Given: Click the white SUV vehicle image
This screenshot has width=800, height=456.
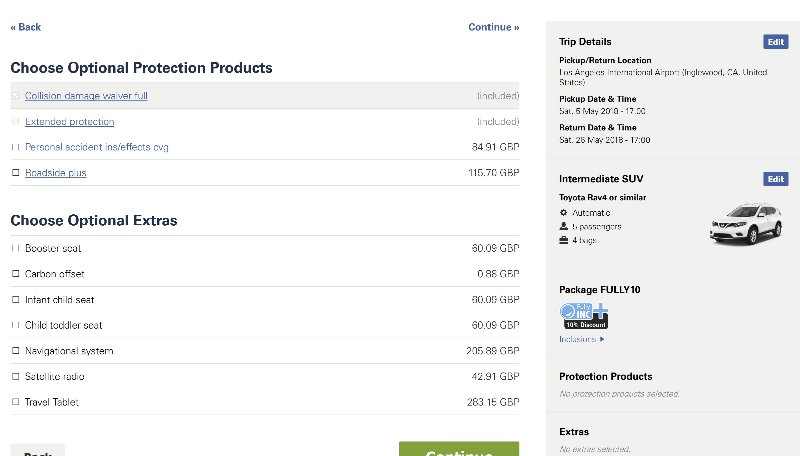Looking at the screenshot, I should tap(745, 223).
